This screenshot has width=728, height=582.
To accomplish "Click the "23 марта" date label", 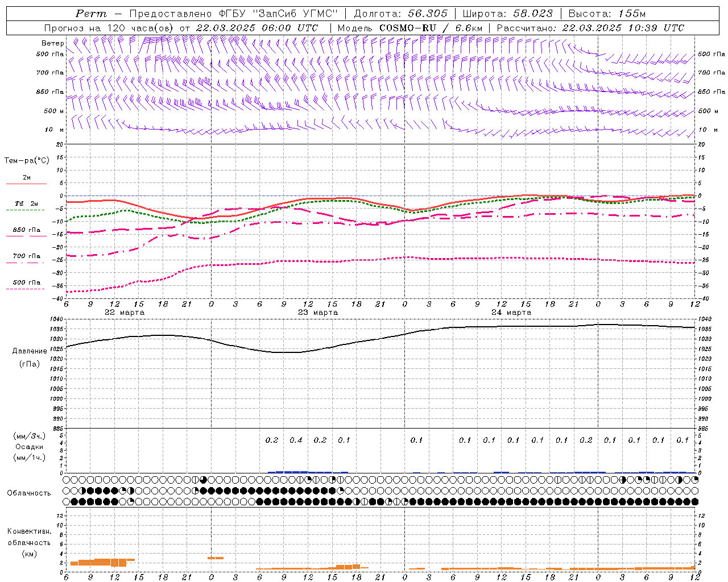I will pos(318,313).
